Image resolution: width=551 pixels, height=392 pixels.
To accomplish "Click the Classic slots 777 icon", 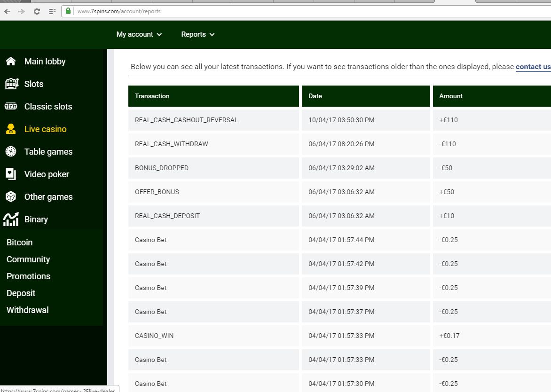I will (x=11, y=106).
